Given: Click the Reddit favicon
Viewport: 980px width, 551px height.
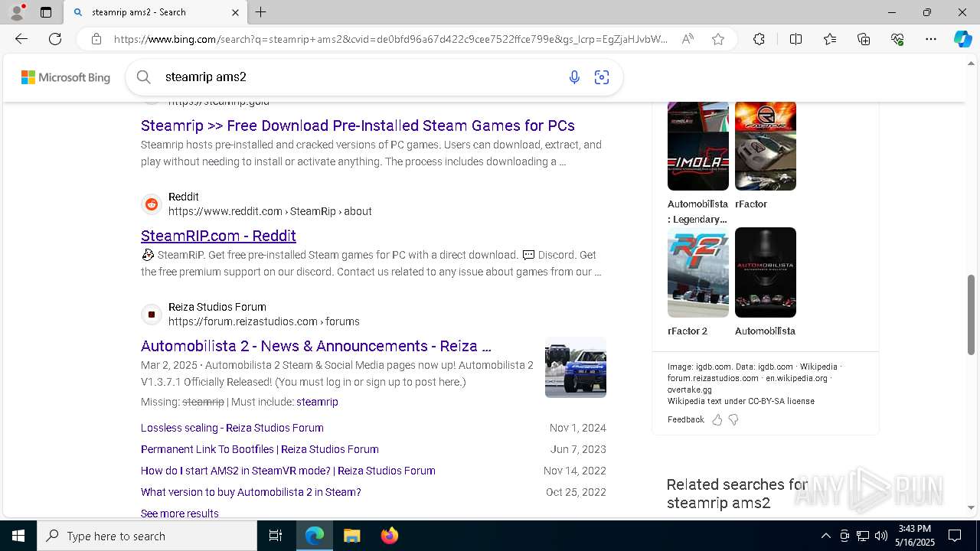Looking at the screenshot, I should coord(152,204).
